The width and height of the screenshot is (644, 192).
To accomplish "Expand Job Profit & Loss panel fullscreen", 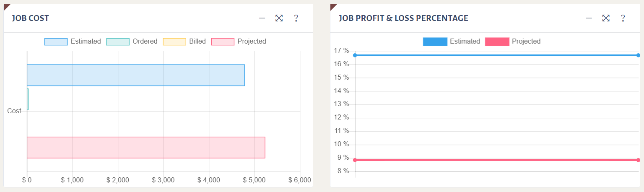I will coord(605,18).
